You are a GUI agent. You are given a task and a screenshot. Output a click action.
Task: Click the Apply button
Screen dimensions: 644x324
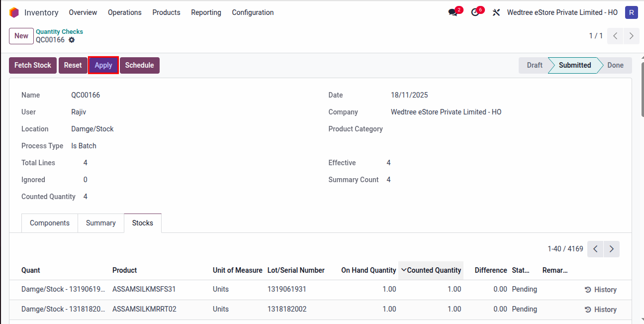103,65
